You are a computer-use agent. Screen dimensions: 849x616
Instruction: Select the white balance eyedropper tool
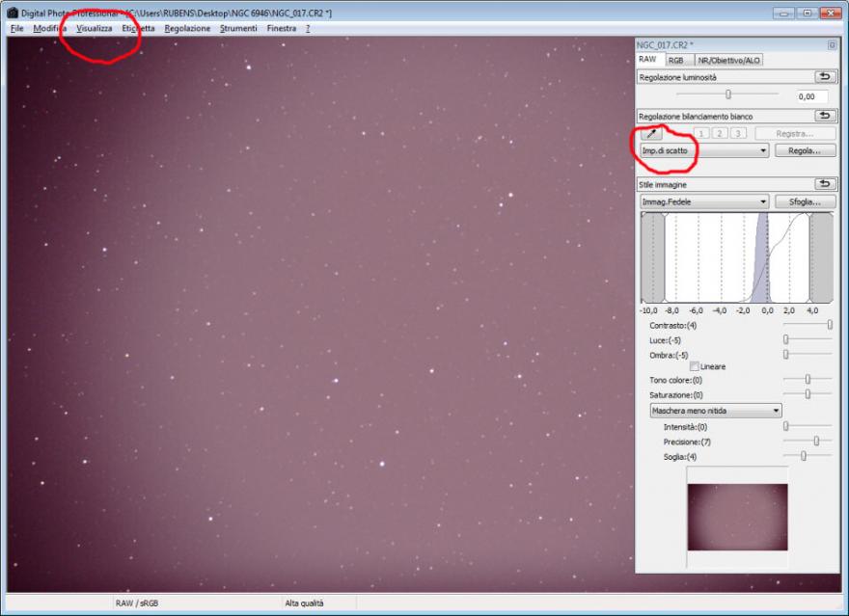tap(652, 134)
